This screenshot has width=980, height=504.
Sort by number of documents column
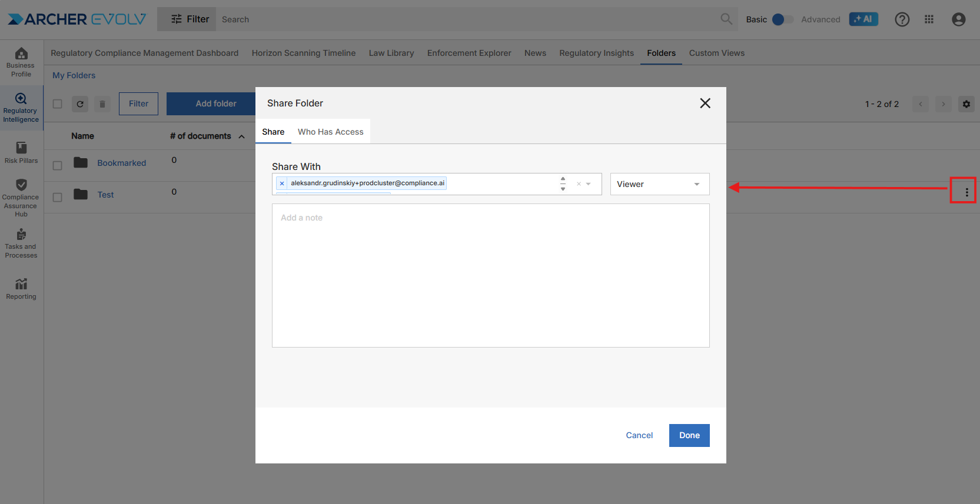[201, 136]
